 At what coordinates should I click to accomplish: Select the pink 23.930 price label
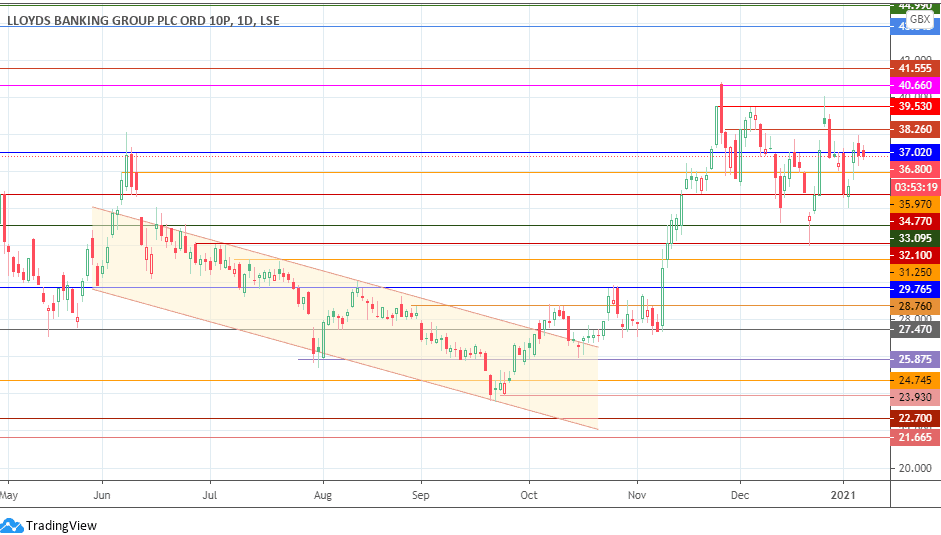(915, 397)
